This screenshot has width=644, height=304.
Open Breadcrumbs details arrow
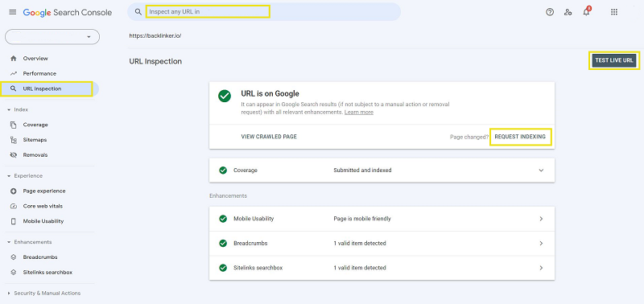pos(541,244)
